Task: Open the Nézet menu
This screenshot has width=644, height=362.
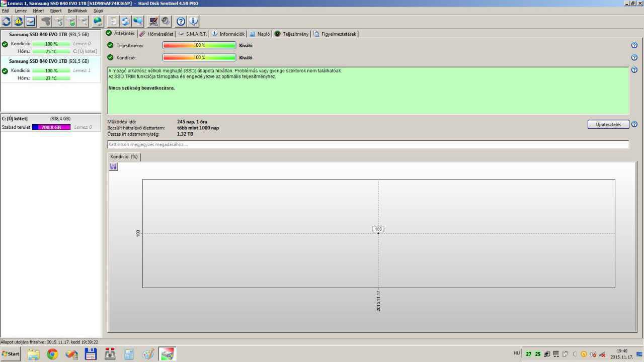Action: (38, 11)
